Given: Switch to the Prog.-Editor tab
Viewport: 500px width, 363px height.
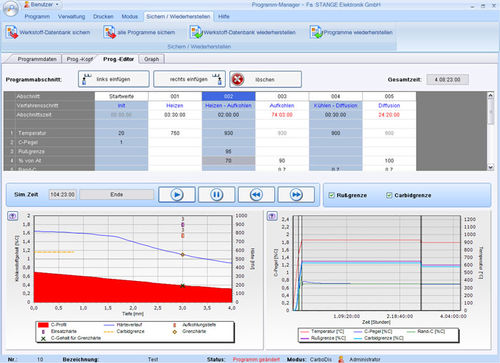Looking at the screenshot, I should tap(118, 59).
